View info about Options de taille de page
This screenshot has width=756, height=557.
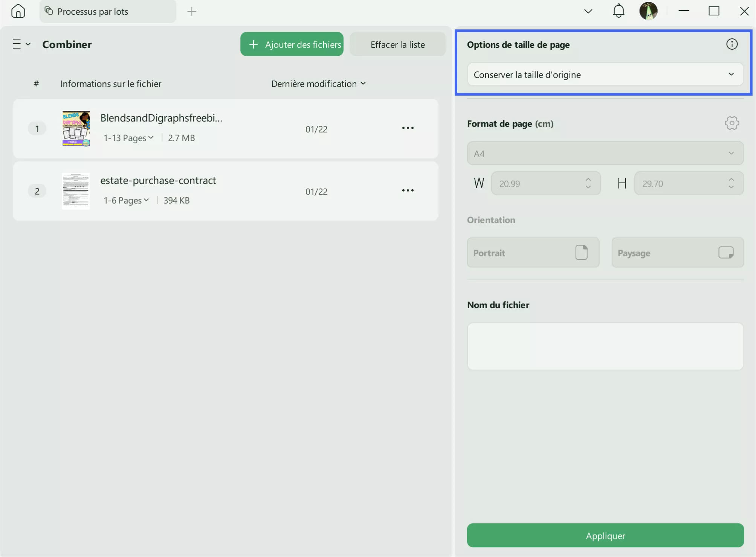(x=732, y=44)
